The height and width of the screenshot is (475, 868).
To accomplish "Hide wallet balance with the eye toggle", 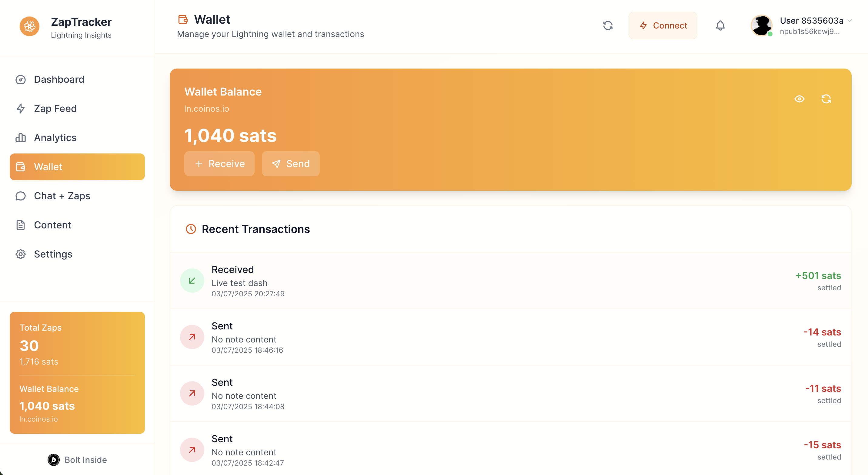I will point(799,99).
